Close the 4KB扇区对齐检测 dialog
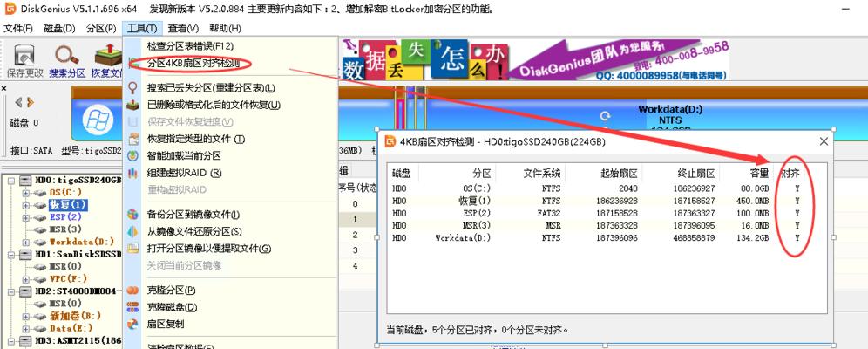 click(824, 142)
